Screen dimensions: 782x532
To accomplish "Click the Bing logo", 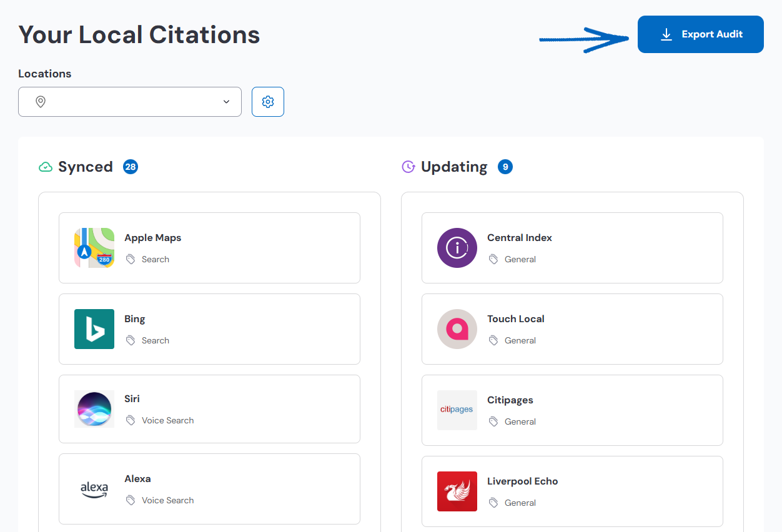I will point(94,329).
